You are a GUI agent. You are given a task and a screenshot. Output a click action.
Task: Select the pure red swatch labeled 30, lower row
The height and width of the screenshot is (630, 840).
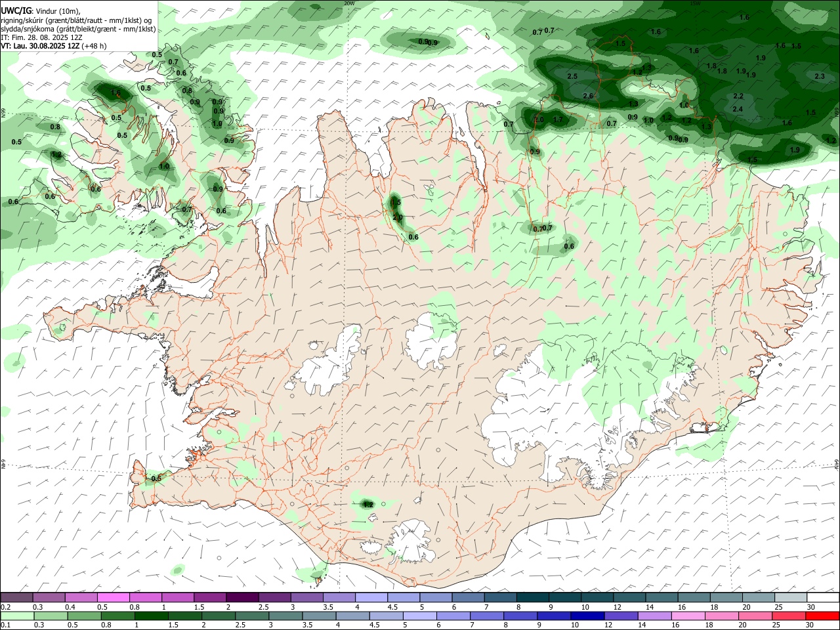(822, 616)
